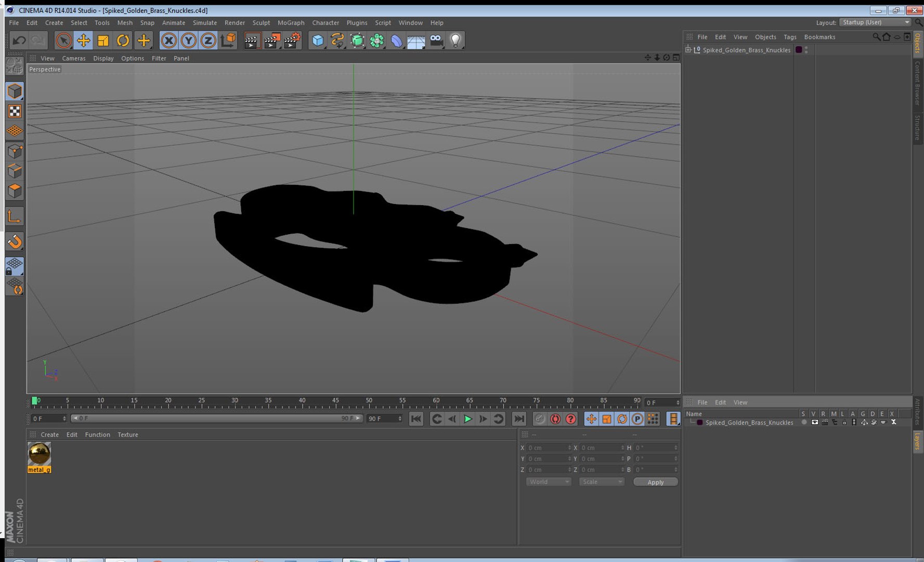Open the Layout dropdown
The width and height of the screenshot is (924, 562).
point(875,22)
